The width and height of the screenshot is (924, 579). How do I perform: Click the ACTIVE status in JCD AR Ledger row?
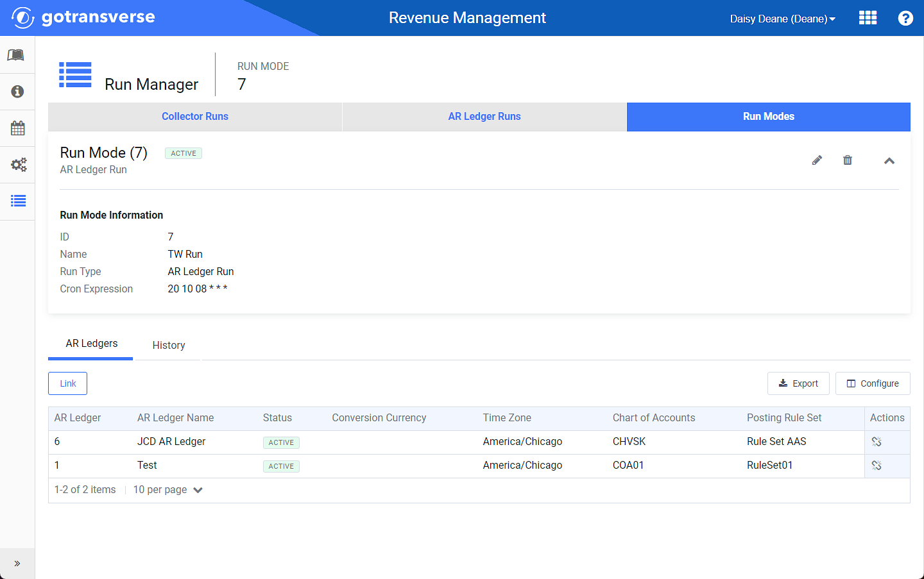(281, 442)
